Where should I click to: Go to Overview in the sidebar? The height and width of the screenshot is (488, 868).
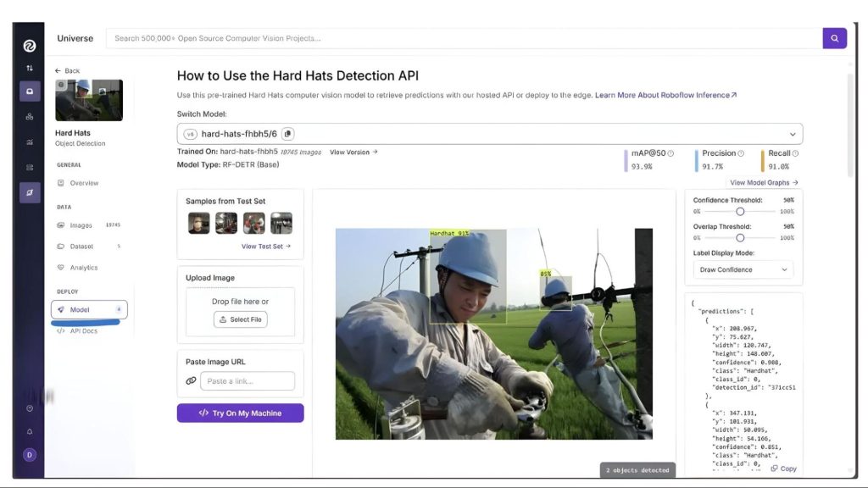[84, 183]
